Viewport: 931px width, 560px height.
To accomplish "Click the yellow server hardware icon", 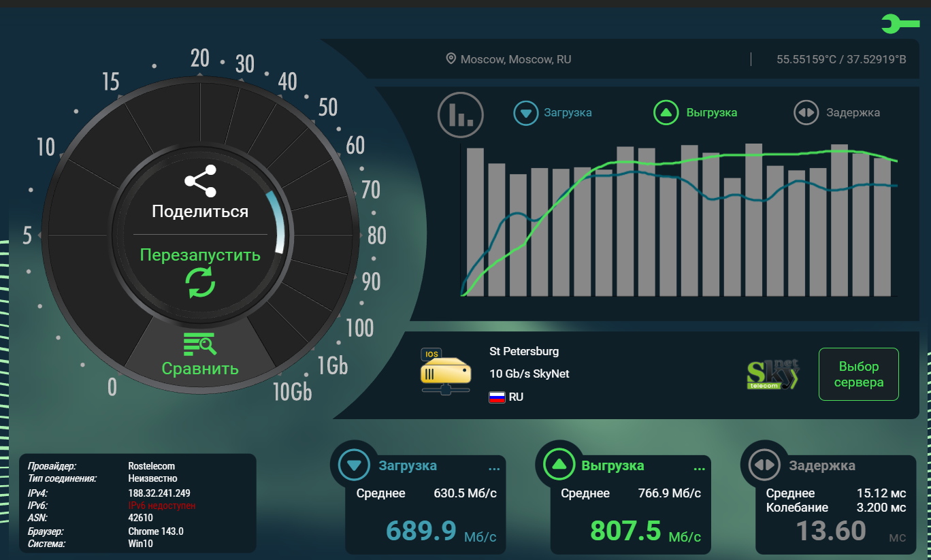I will pyautogui.click(x=446, y=372).
